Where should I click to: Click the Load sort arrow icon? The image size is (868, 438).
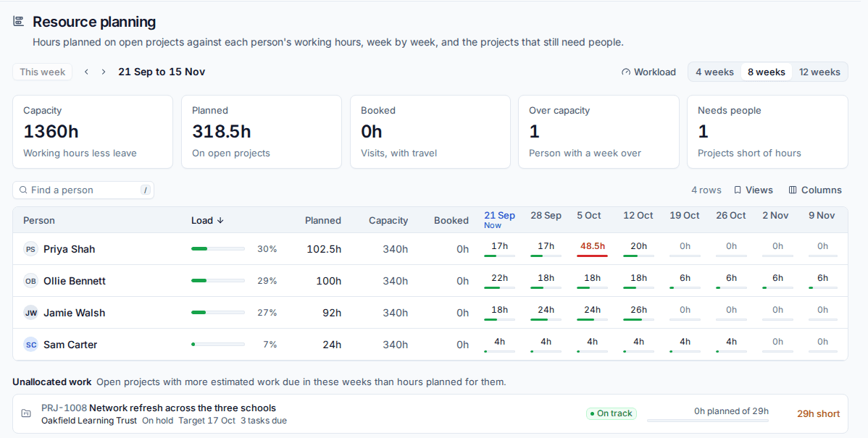(x=220, y=220)
